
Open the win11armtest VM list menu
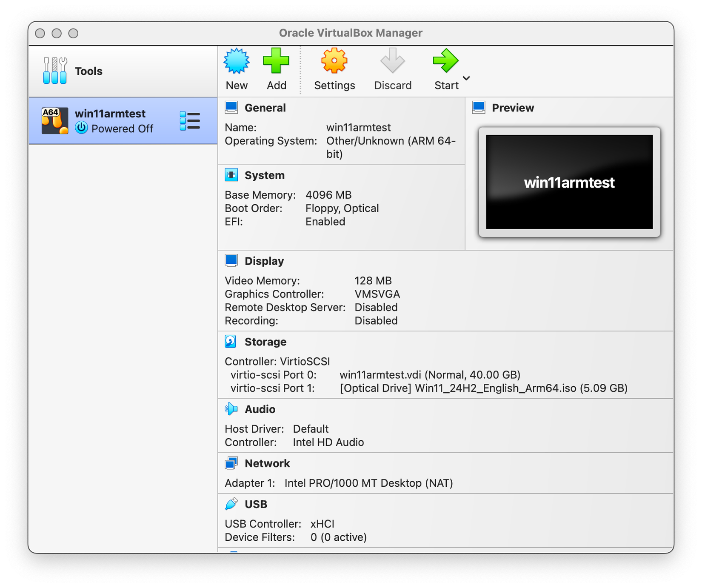pyautogui.click(x=190, y=121)
